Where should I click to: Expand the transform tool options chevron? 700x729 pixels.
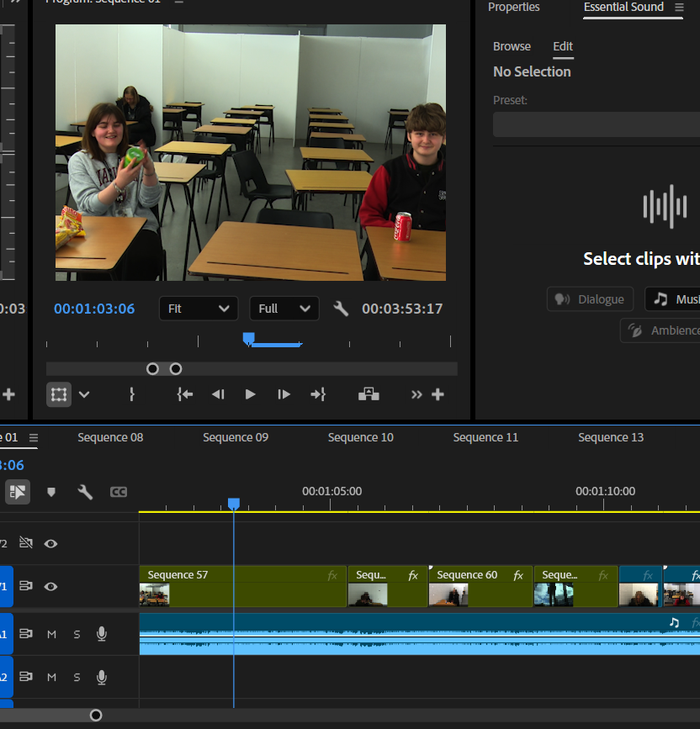click(84, 394)
